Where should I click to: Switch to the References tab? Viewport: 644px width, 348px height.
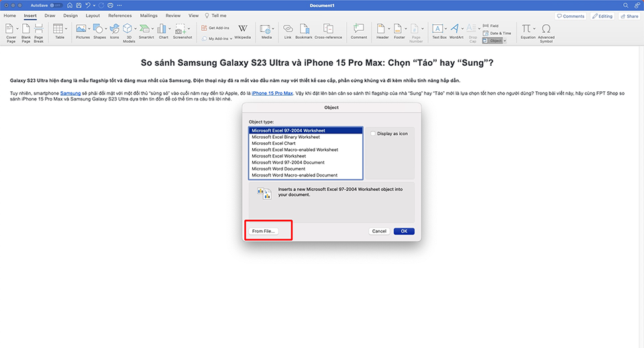pos(120,15)
